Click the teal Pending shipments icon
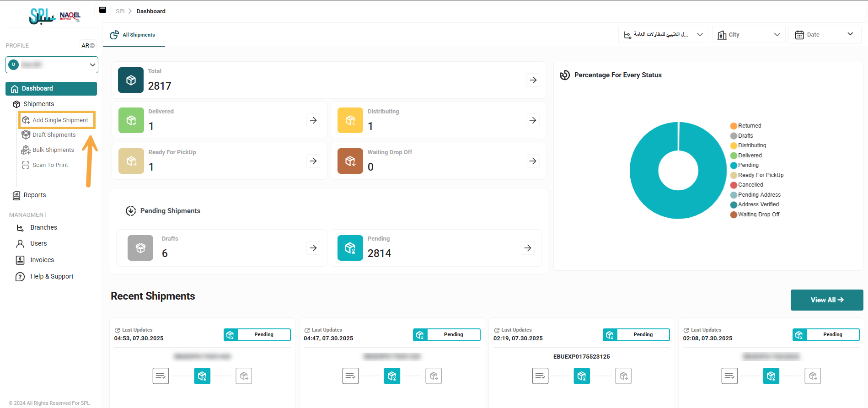The width and height of the screenshot is (868, 408). tap(350, 248)
